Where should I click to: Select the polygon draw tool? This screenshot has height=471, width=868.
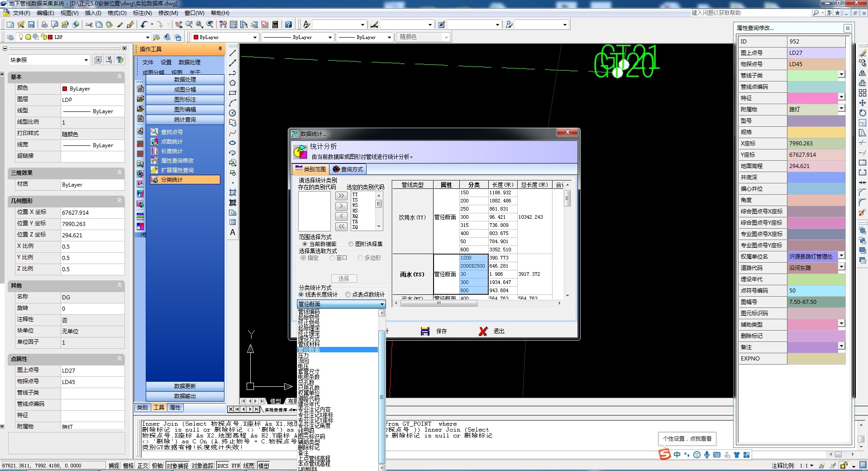pyautogui.click(x=233, y=83)
